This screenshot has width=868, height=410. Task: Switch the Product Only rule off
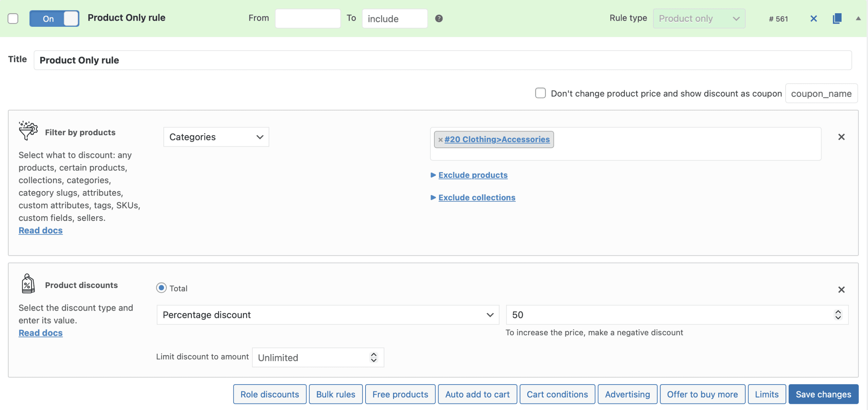(x=54, y=18)
